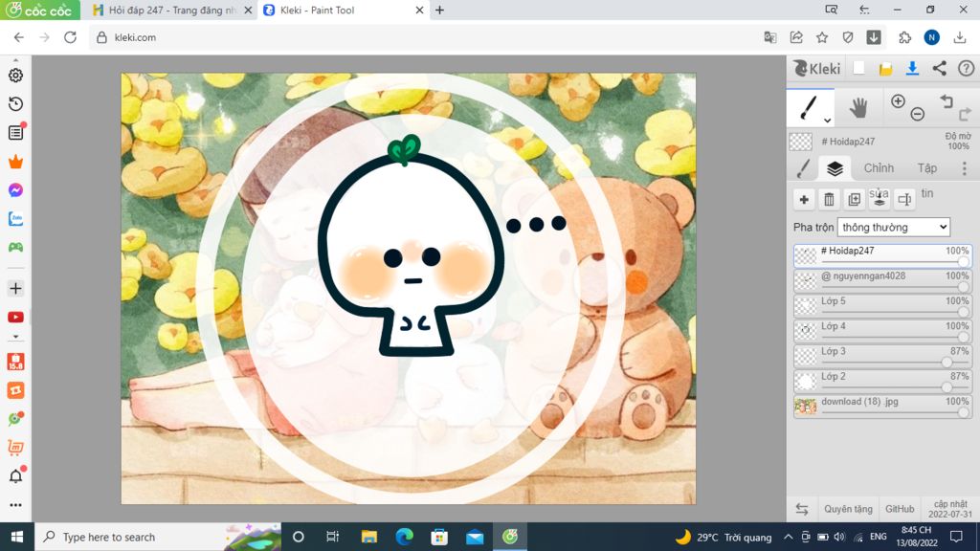Open the Quyên tặng donate link
Image resolution: width=980 pixels, height=551 pixels.
click(848, 509)
